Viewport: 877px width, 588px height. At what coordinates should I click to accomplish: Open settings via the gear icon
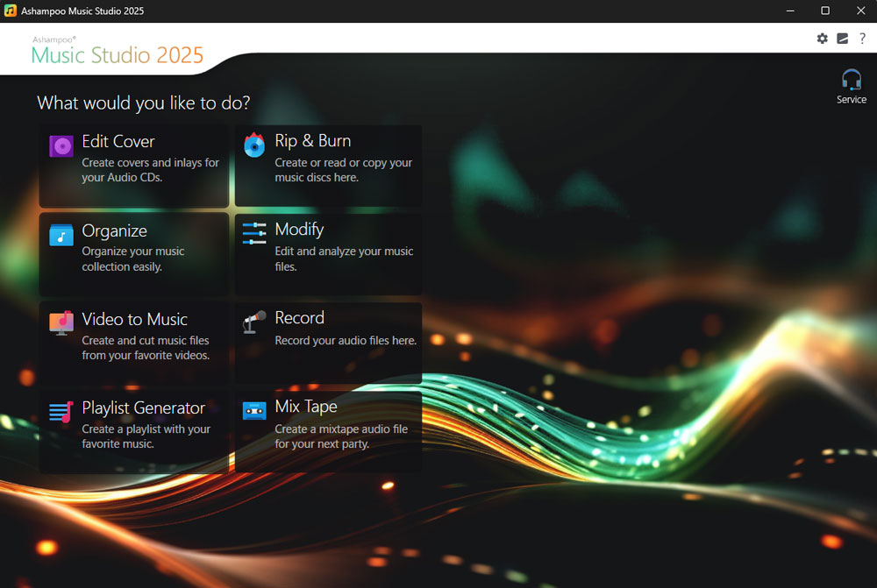823,39
